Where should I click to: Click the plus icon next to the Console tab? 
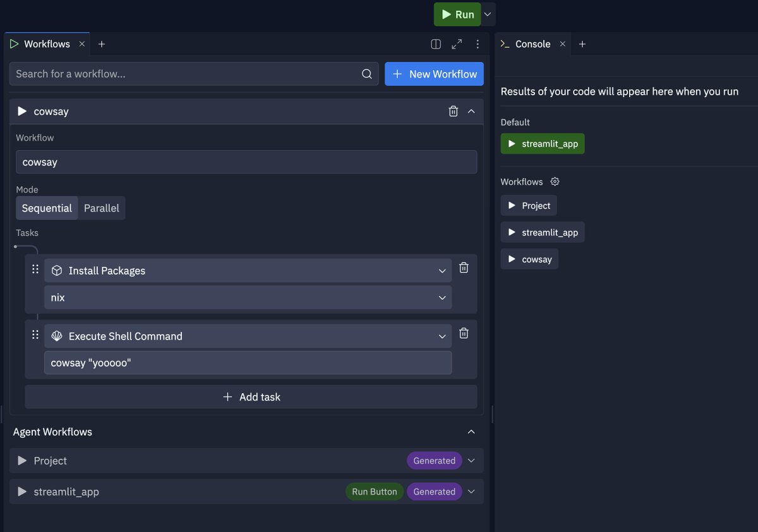tap(582, 44)
